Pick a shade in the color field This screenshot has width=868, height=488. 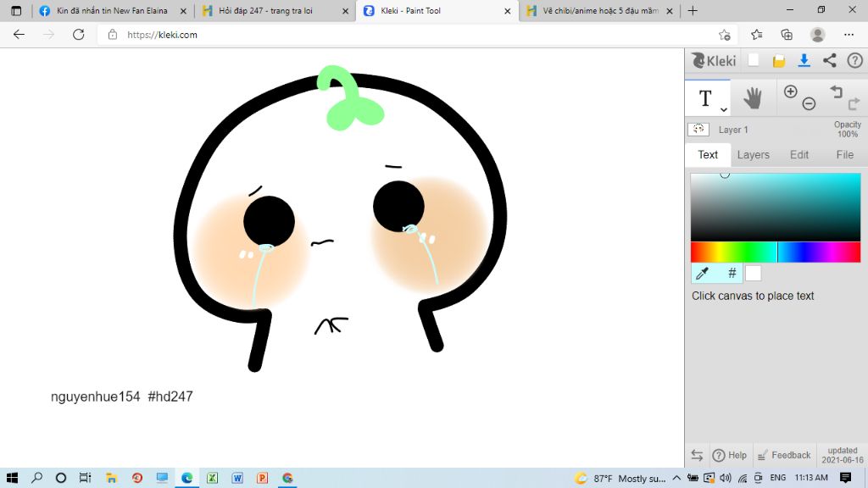pyautogui.click(x=776, y=207)
